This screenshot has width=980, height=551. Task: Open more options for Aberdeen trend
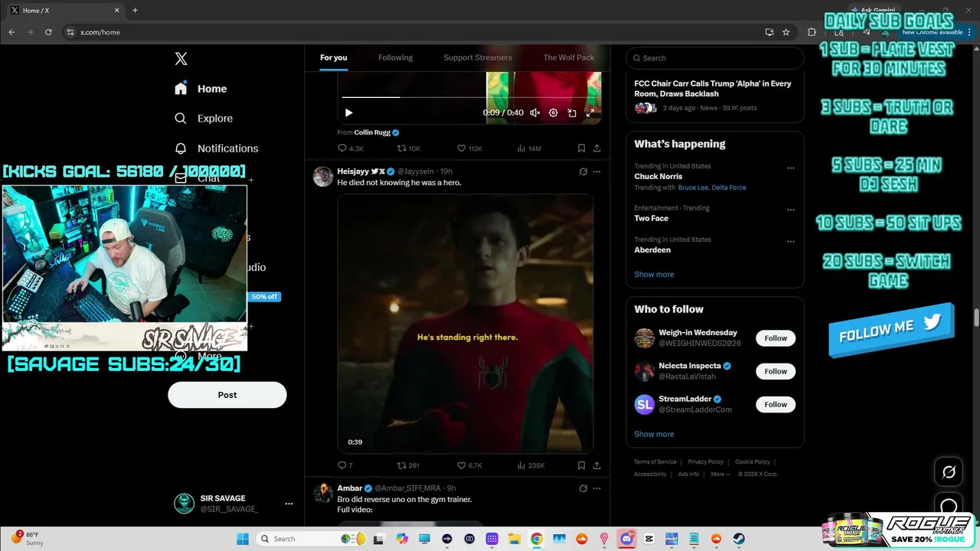(791, 242)
